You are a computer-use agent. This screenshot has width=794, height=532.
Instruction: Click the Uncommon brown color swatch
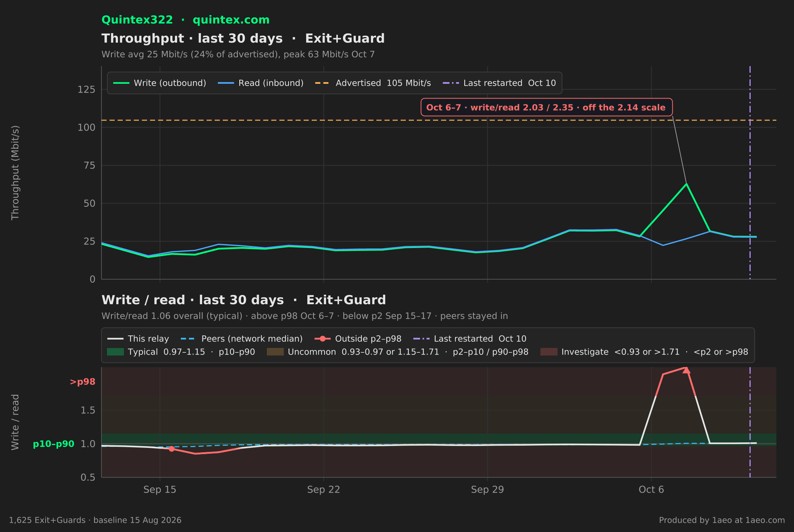coord(275,352)
